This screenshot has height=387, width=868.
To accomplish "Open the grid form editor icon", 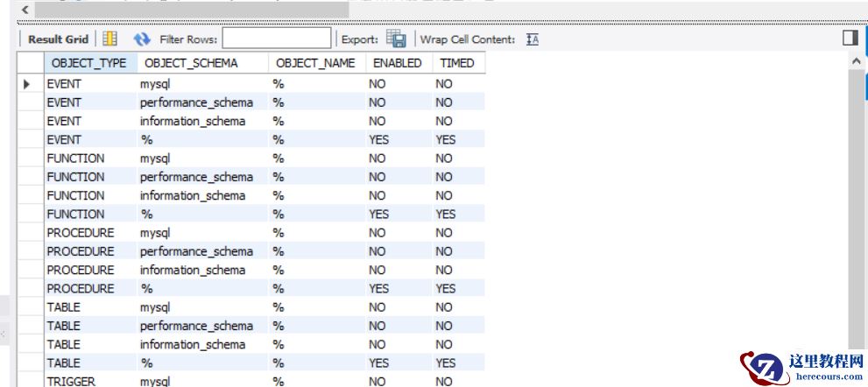I will click(x=110, y=39).
